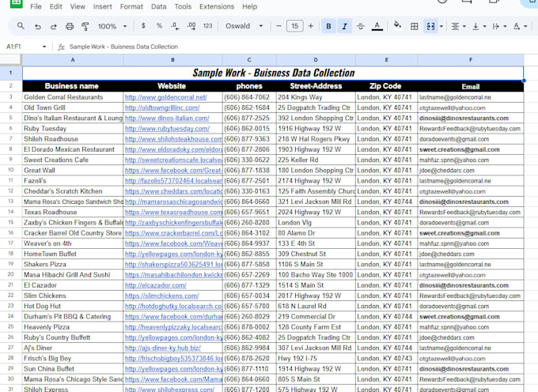Select row 2 header
Screen dimensions: 538x392
click(10, 85)
